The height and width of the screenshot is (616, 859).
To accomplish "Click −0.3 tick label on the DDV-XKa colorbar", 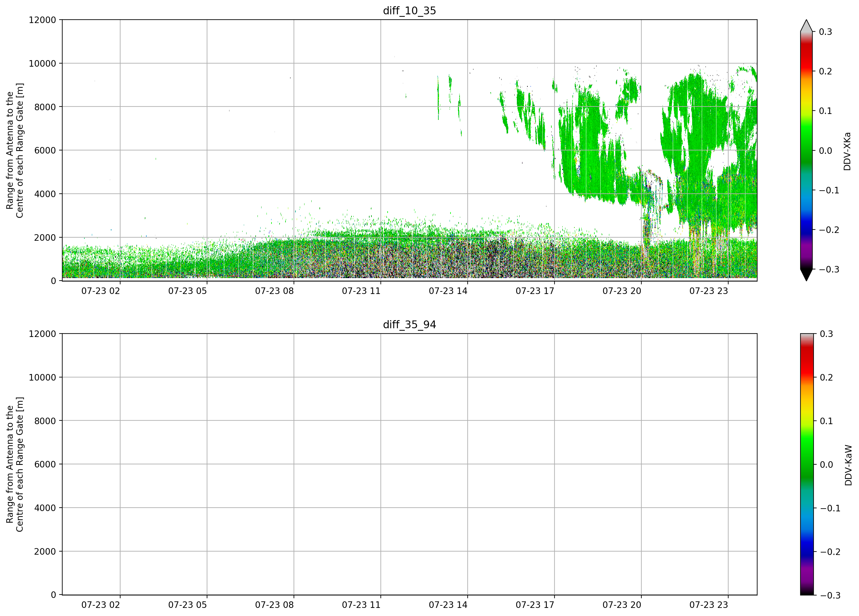I will (x=829, y=269).
